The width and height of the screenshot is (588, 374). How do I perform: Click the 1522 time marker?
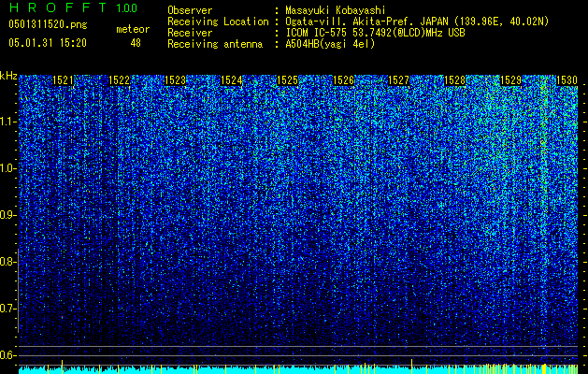tap(119, 80)
